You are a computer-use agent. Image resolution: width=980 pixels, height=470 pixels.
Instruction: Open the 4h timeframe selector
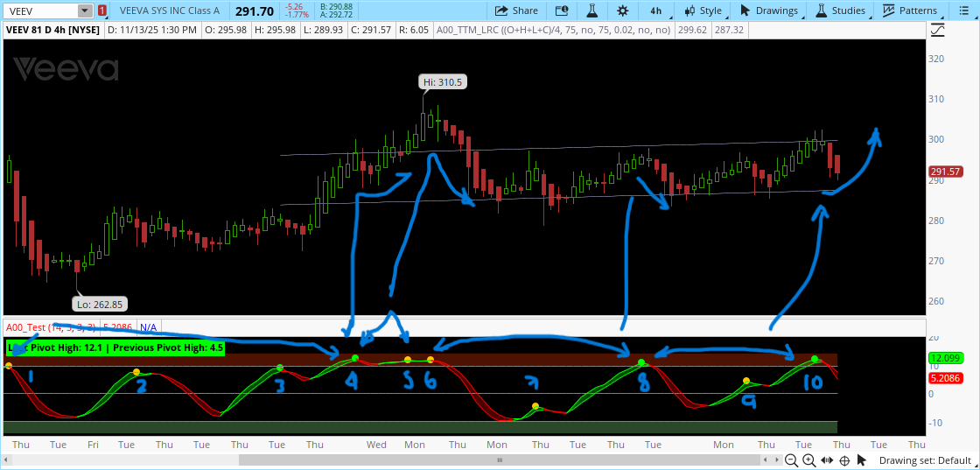click(655, 11)
